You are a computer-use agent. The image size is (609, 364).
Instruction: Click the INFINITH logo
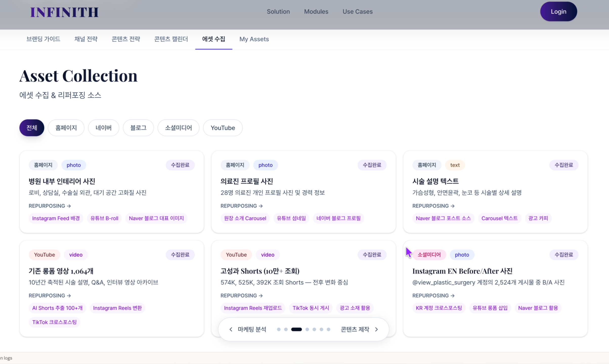pyautogui.click(x=64, y=12)
